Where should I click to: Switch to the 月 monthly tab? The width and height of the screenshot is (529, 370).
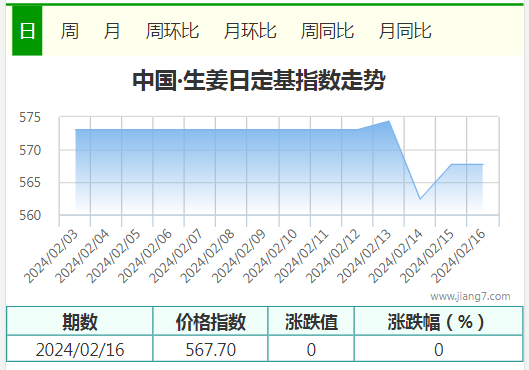[x=112, y=31]
